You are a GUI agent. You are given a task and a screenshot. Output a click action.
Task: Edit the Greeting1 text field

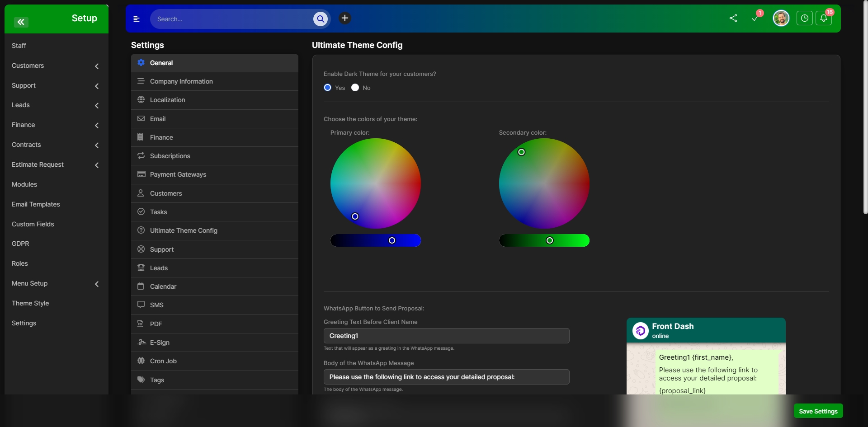[447, 336]
